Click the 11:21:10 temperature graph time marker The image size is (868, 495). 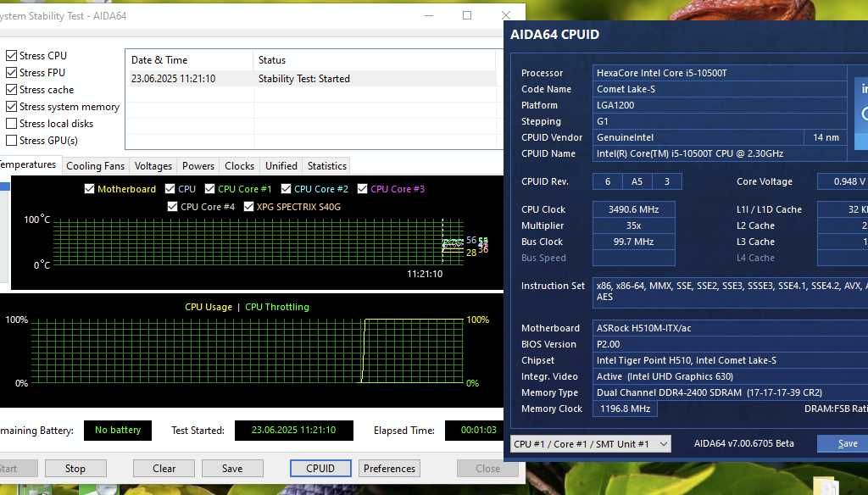tap(425, 274)
